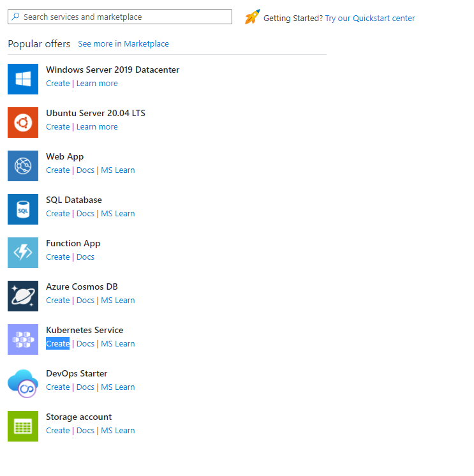
Task: Create a Function App
Action: [58, 257]
